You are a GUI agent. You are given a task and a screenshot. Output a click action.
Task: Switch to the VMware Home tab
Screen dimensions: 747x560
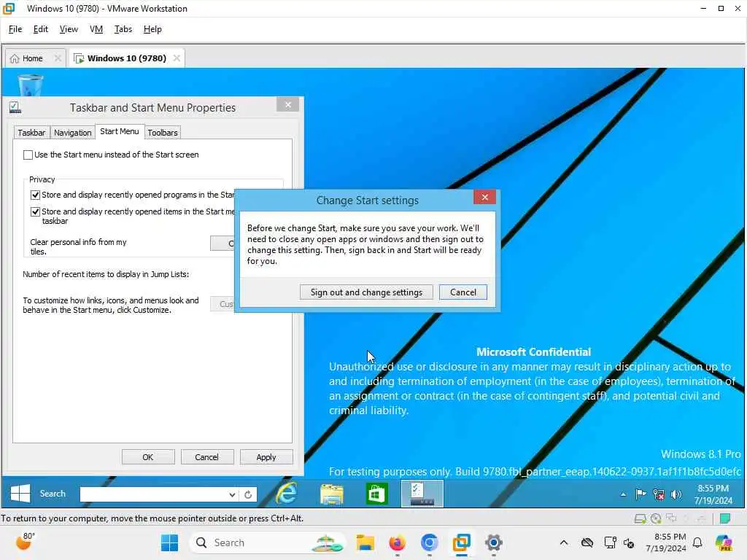point(32,58)
